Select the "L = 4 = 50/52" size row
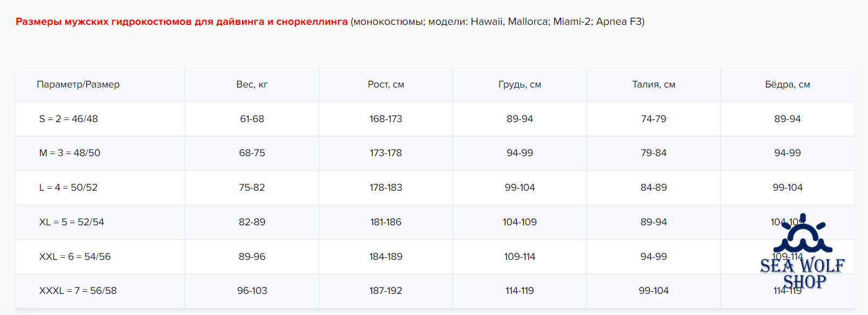The image size is (868, 315). click(x=69, y=187)
